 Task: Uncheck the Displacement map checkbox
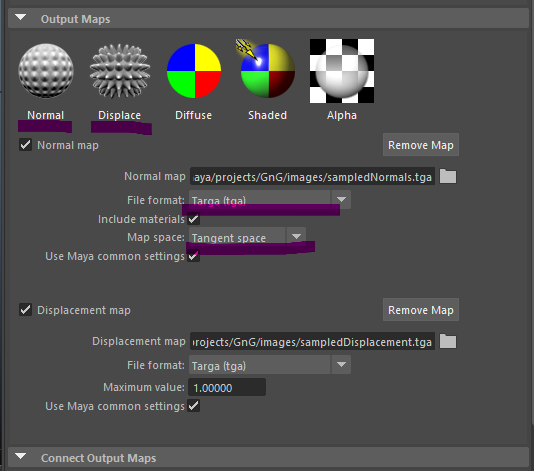point(26,310)
